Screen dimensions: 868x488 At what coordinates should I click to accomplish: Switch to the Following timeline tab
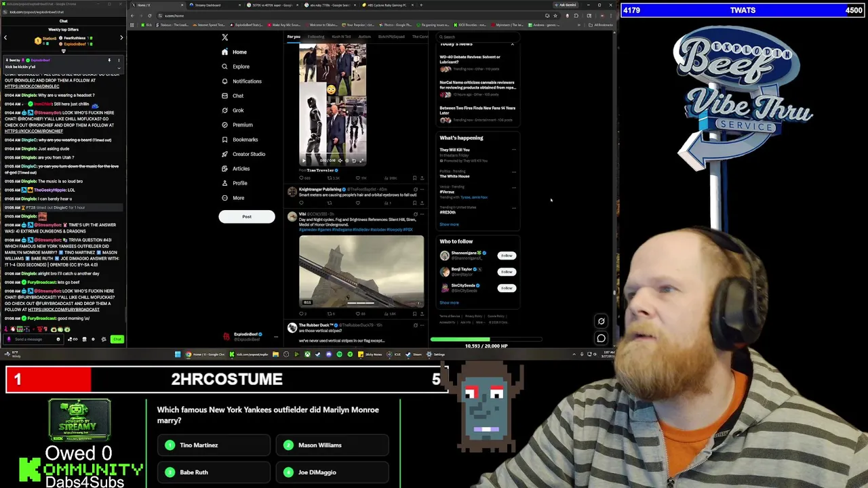point(316,37)
